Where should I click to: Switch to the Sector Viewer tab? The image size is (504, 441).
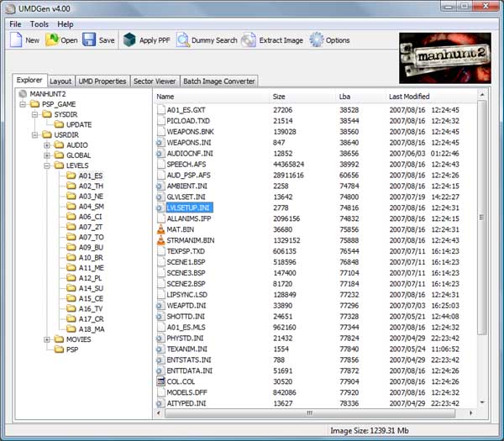(x=155, y=81)
